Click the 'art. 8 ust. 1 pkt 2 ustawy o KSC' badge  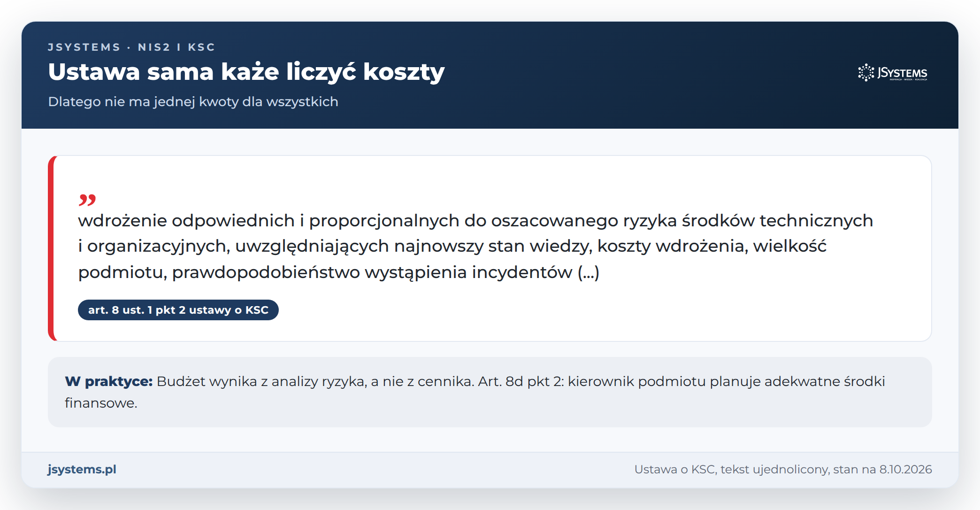point(178,310)
